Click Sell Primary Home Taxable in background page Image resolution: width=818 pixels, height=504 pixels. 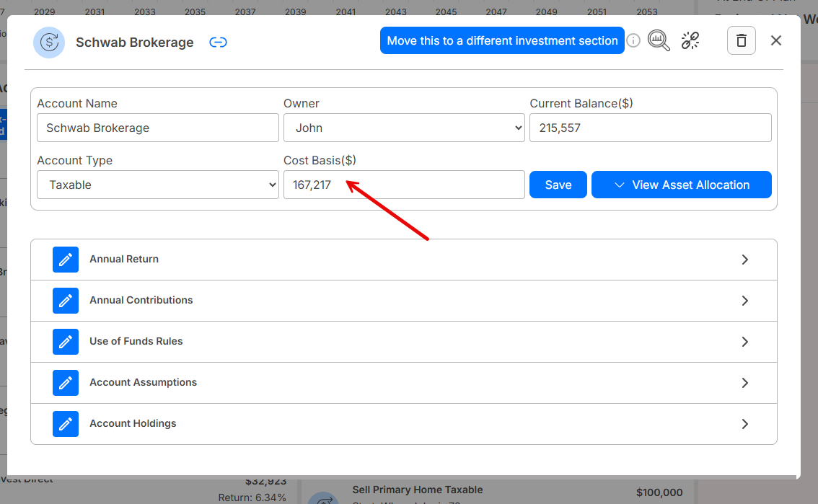tap(418, 490)
